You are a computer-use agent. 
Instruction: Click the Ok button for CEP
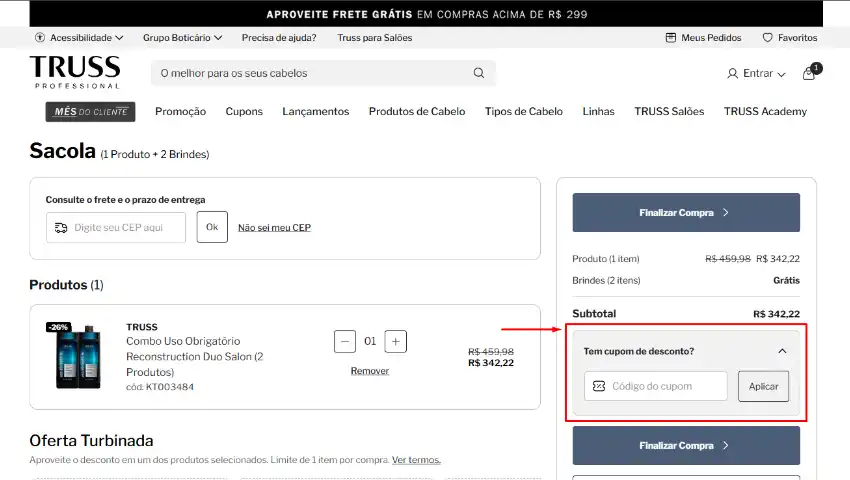coord(212,227)
